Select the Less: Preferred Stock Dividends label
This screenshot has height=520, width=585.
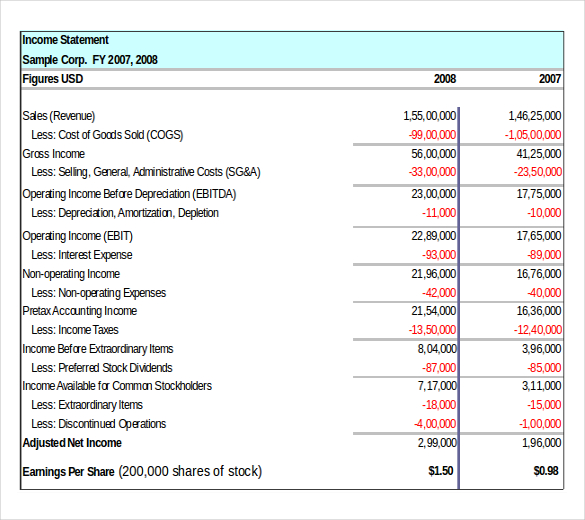pos(102,368)
